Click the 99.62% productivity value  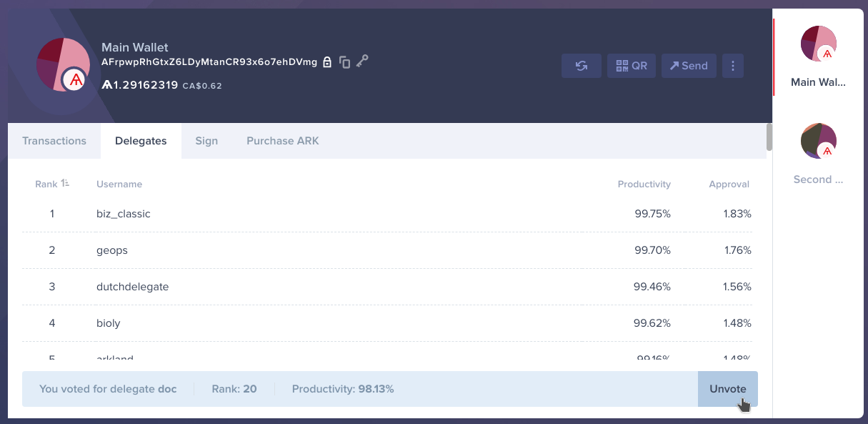tap(652, 323)
